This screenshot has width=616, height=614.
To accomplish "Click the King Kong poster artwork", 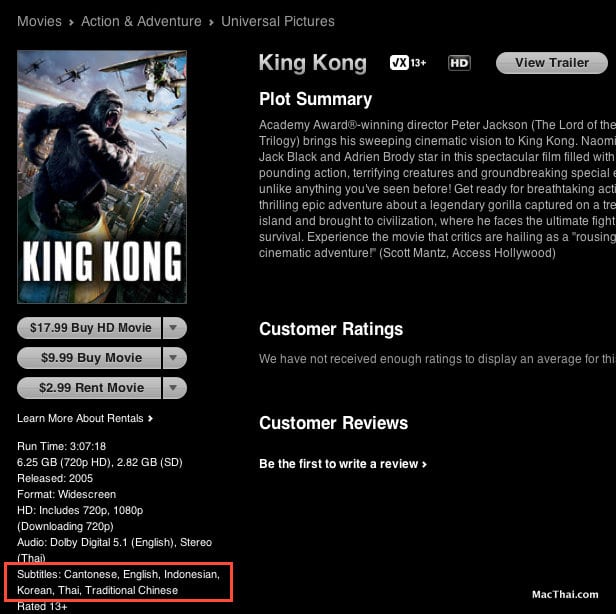I will (x=102, y=177).
